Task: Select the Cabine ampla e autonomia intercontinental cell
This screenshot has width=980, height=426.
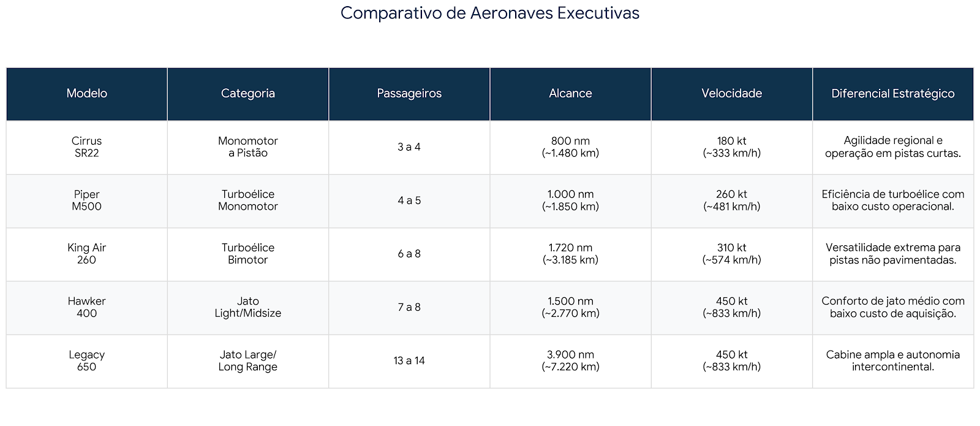Action: pyautogui.click(x=892, y=360)
